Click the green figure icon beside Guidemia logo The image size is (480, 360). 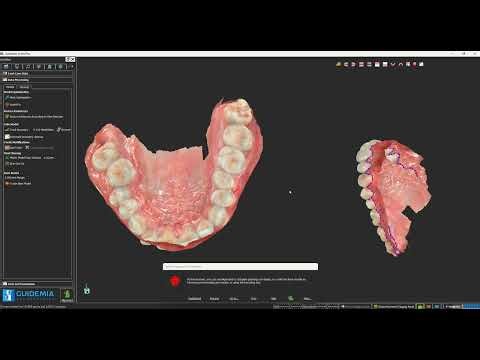pyautogui.click(x=67, y=295)
